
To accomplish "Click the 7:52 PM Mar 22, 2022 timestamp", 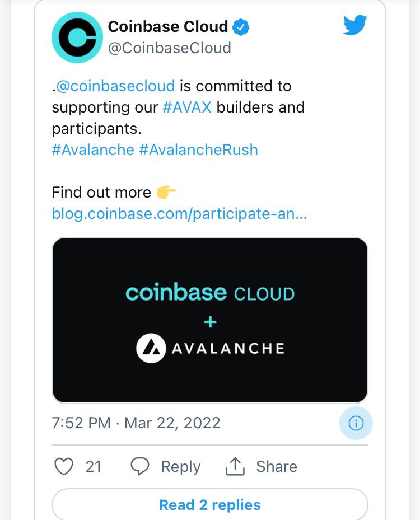I will click(136, 423).
